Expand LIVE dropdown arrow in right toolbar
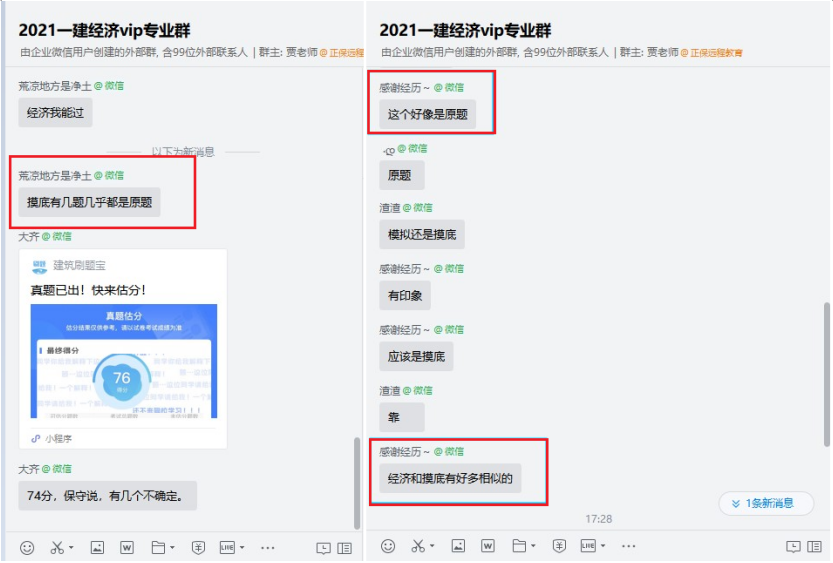This screenshot has width=833, height=563. click(604, 547)
